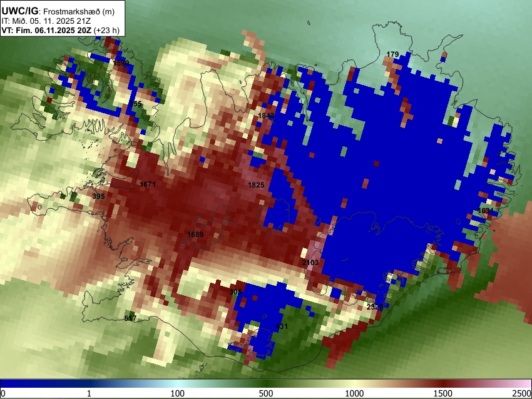Click the map value 305

235,292
